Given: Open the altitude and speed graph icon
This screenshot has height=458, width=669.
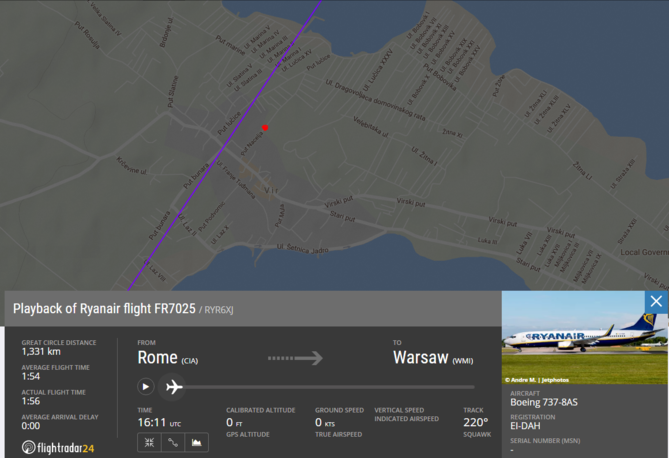Looking at the screenshot, I should pos(197,442).
